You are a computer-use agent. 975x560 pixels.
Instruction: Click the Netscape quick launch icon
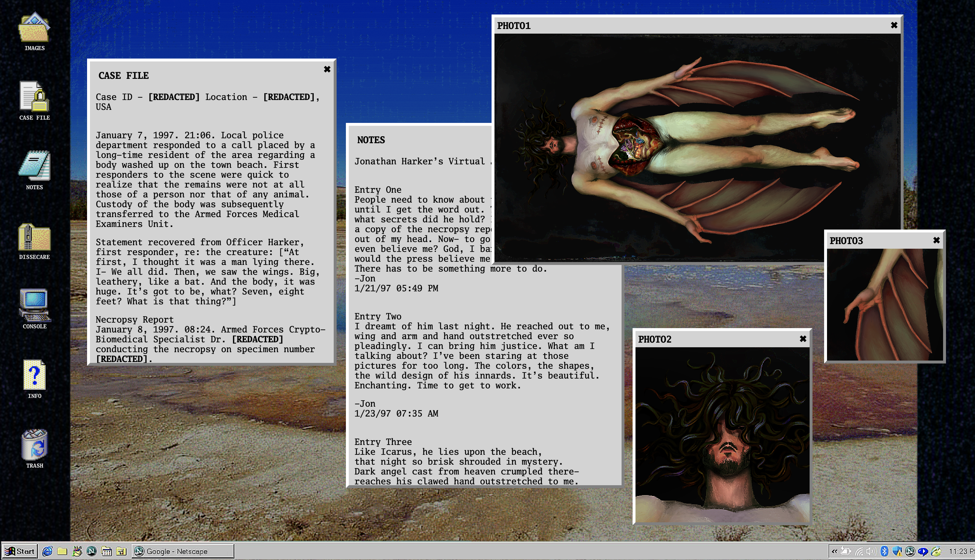92,551
